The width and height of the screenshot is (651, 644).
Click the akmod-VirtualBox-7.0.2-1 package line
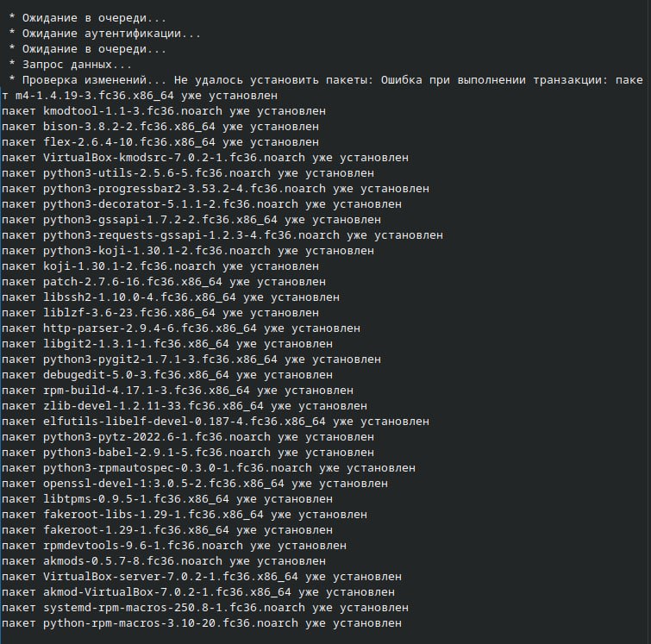coord(197,592)
